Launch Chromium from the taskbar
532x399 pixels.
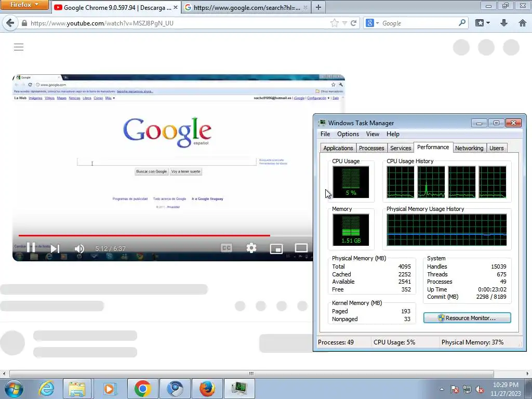point(175,389)
